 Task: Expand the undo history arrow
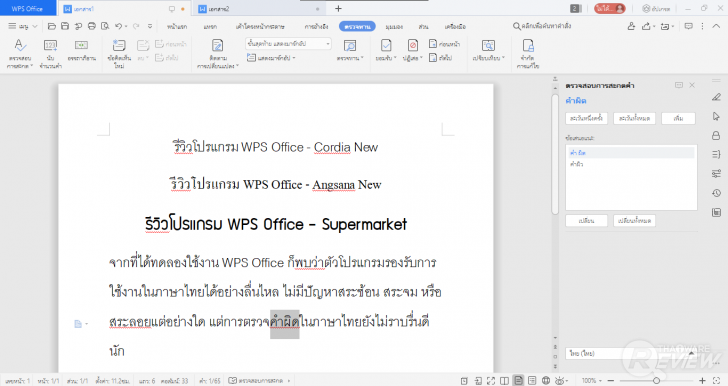[x=126, y=26]
